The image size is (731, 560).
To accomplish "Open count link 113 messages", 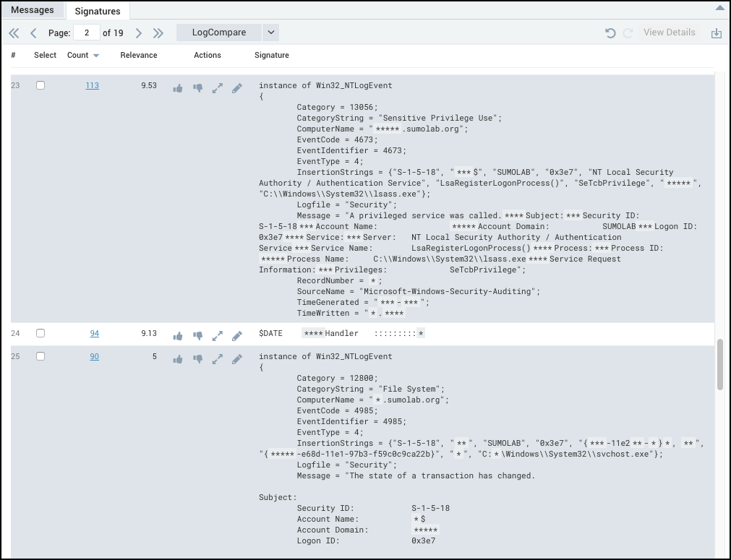I will tap(92, 85).
